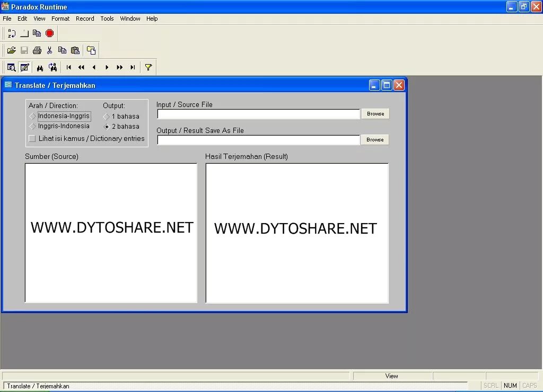
Task: Click the binoculars locate field value icon
Action: point(40,67)
